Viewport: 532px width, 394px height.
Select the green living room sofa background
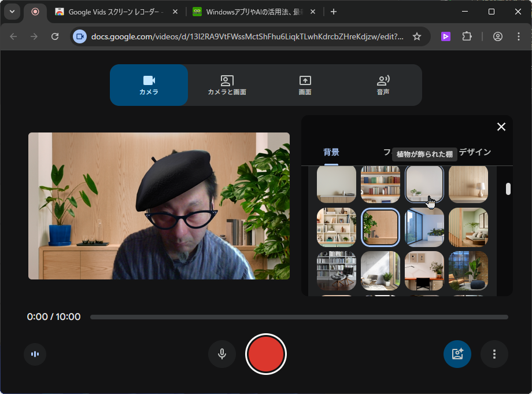(x=468, y=227)
